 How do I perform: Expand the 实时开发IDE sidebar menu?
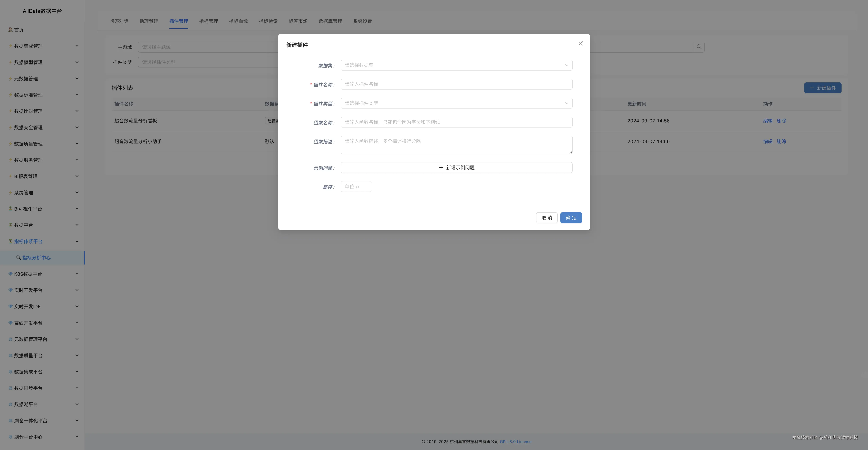(77, 307)
